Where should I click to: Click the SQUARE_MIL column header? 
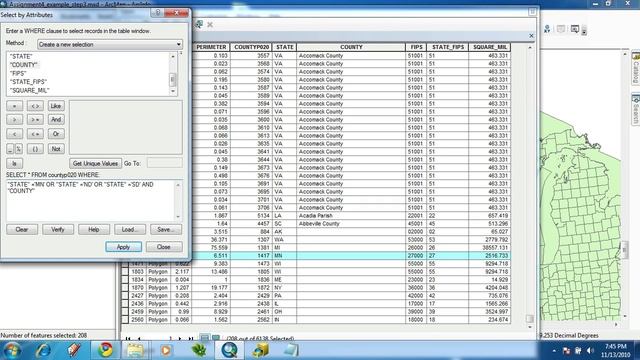pos(489,47)
